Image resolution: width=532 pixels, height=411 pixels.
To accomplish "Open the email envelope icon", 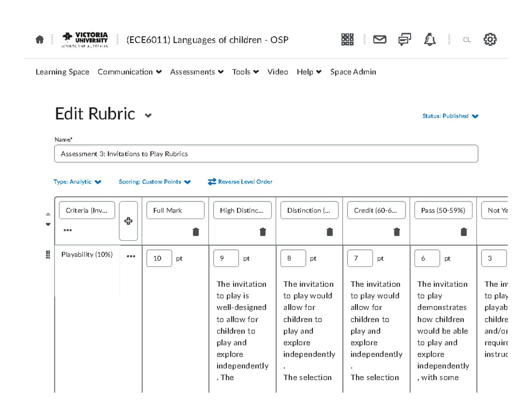I will pyautogui.click(x=379, y=39).
